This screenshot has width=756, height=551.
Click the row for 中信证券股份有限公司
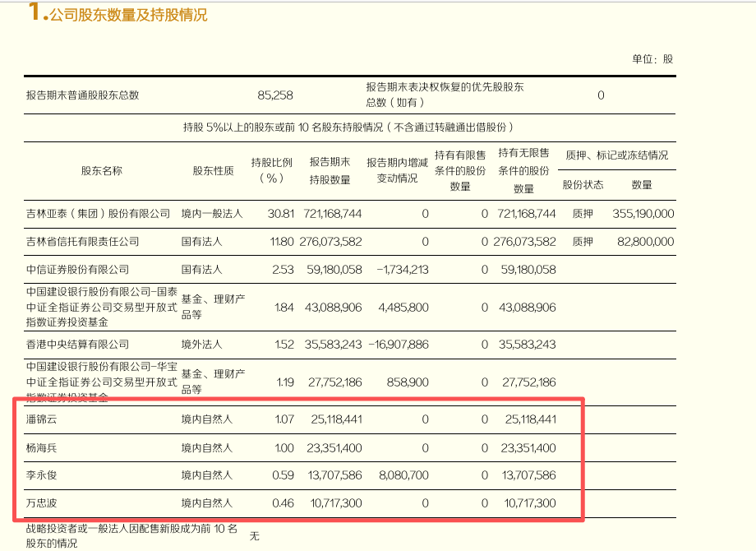coord(350,270)
